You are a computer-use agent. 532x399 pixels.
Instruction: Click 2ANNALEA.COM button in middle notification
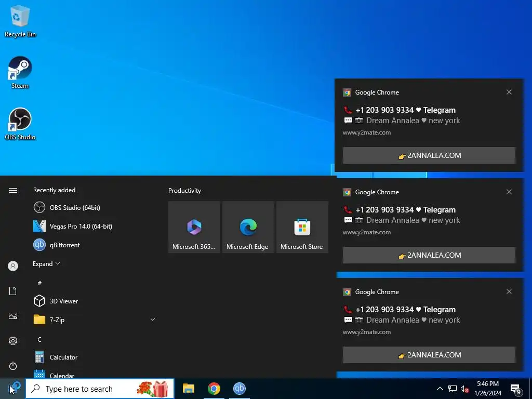tap(429, 255)
